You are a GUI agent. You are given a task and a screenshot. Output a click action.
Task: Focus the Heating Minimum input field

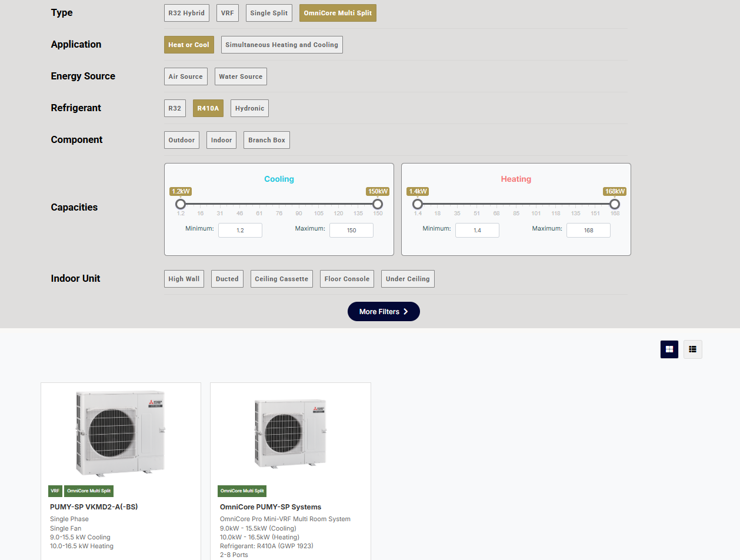tap(477, 230)
